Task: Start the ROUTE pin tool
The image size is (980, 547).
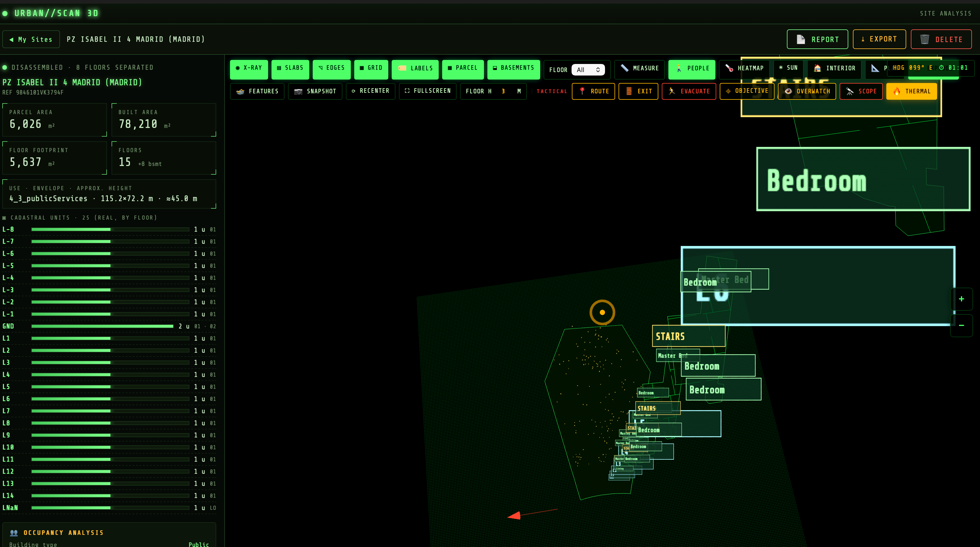Action: (593, 91)
